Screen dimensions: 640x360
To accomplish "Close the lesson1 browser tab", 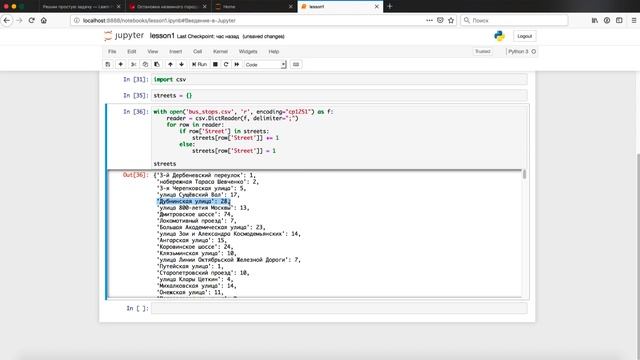I will (377, 7).
